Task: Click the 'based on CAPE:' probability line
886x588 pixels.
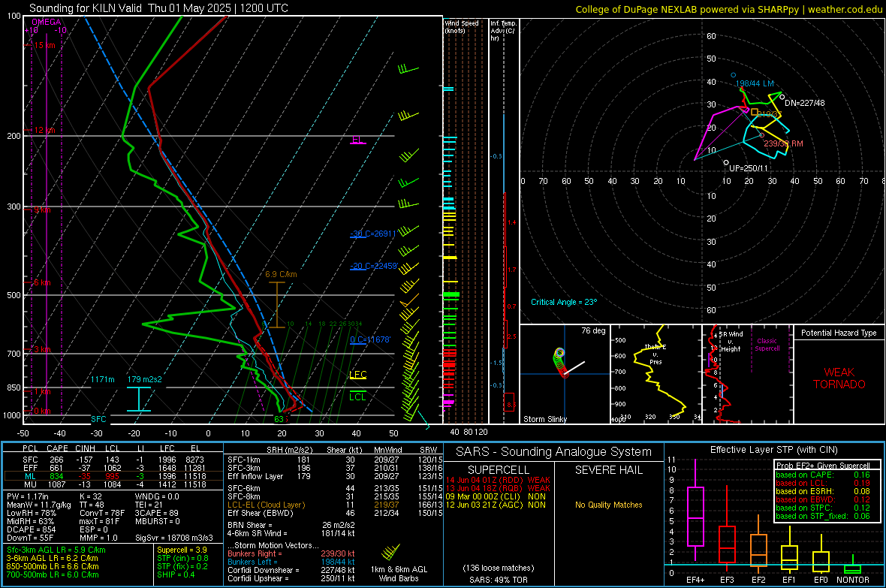Action: [x=823, y=475]
